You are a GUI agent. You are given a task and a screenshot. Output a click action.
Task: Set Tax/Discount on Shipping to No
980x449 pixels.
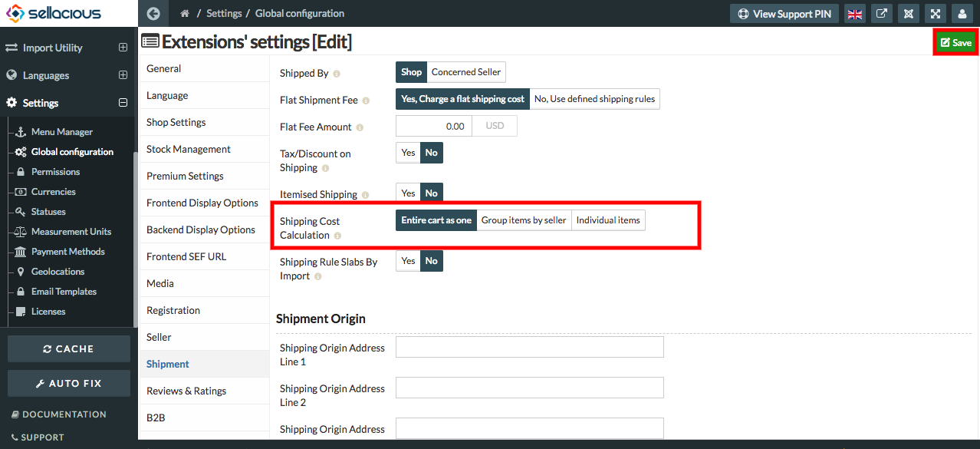pos(432,153)
